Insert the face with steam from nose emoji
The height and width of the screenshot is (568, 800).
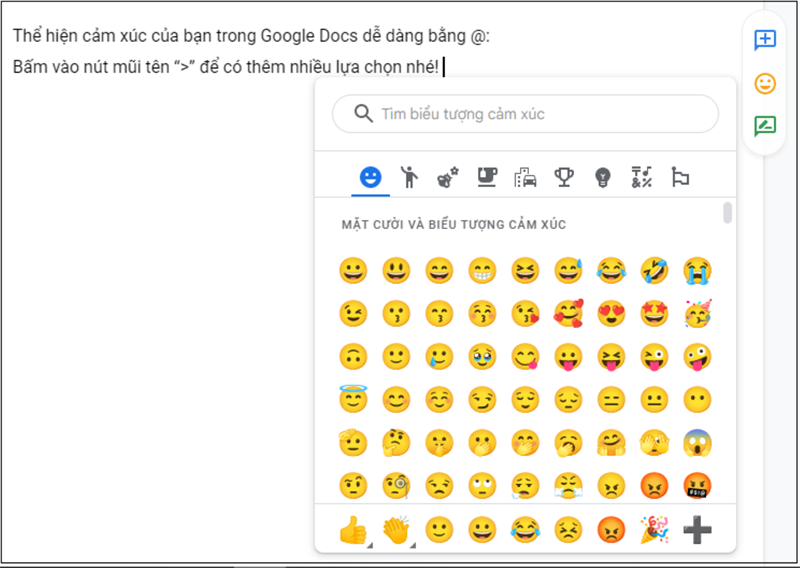click(568, 485)
